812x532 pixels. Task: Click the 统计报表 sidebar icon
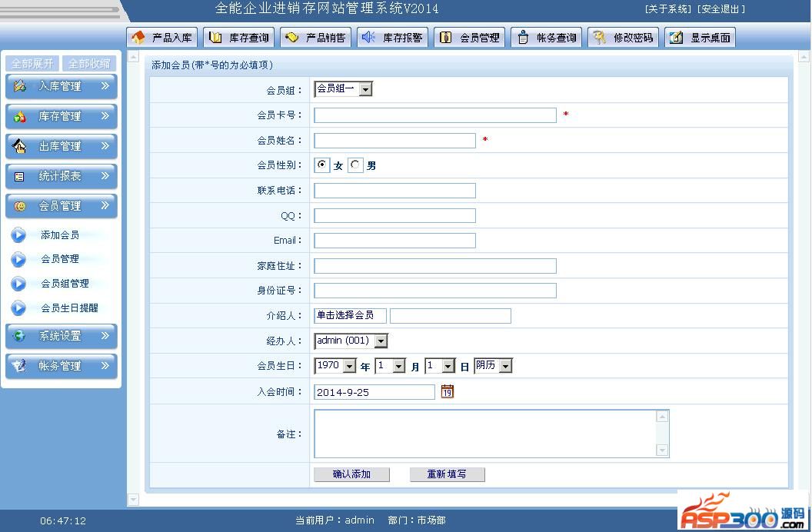point(20,177)
